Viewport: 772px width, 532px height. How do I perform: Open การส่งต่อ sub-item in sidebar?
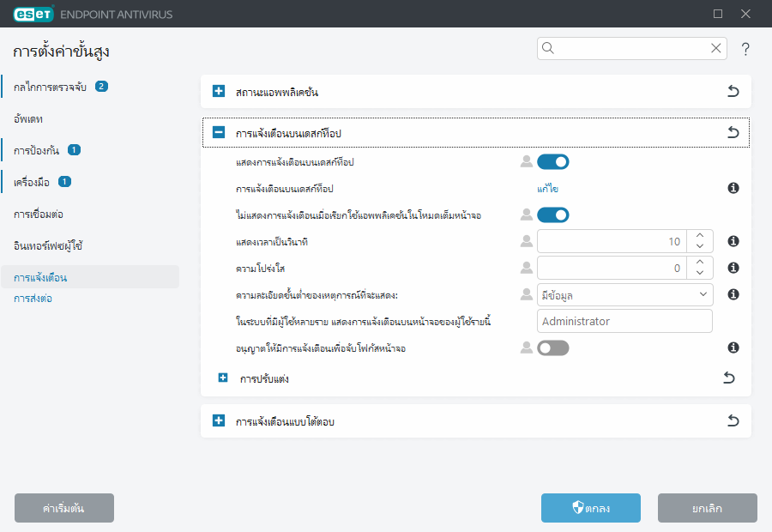pos(33,299)
